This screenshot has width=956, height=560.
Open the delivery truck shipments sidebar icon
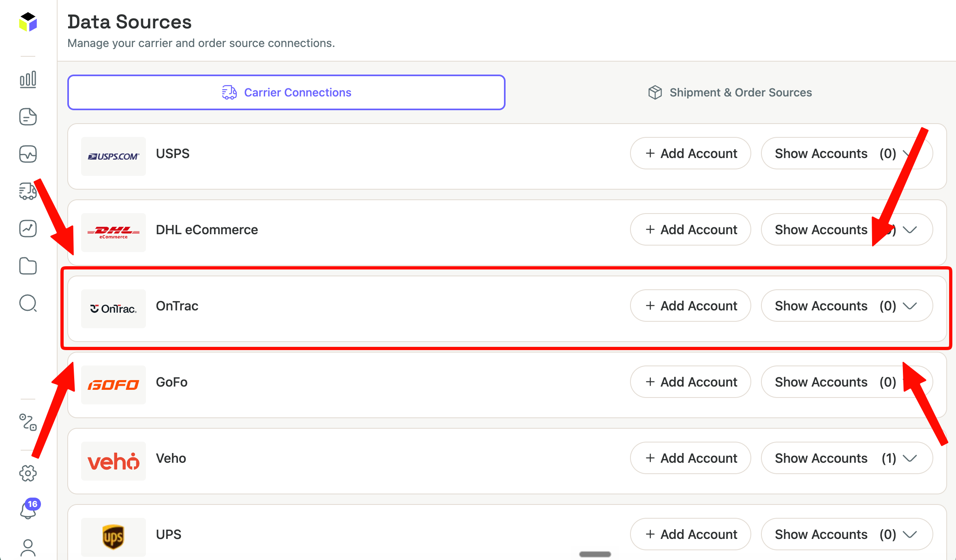coord(28,191)
